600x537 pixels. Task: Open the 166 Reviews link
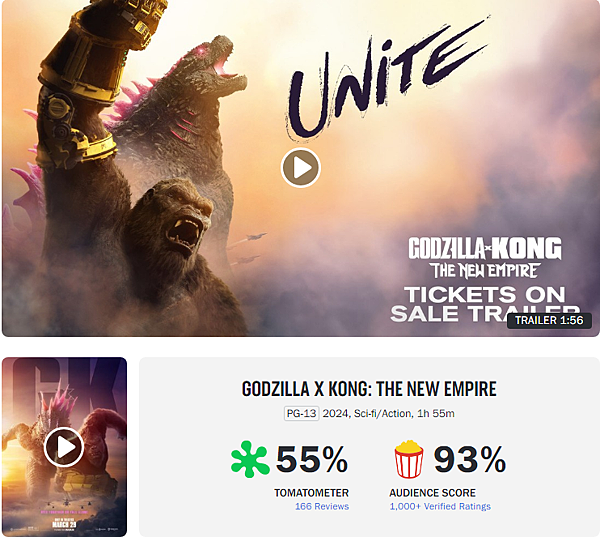pos(322,506)
